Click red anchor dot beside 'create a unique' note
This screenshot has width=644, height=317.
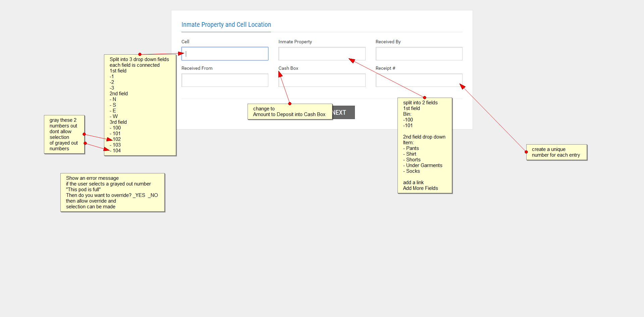coord(526,152)
